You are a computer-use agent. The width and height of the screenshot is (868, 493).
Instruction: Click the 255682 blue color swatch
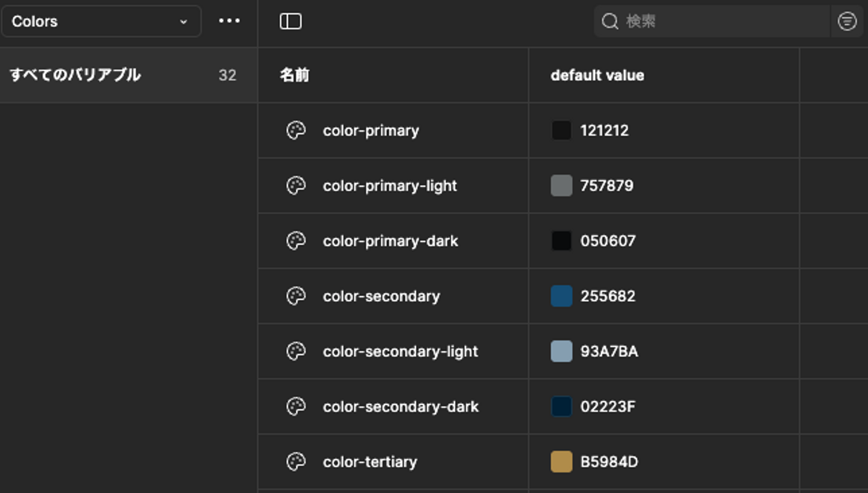[561, 296]
